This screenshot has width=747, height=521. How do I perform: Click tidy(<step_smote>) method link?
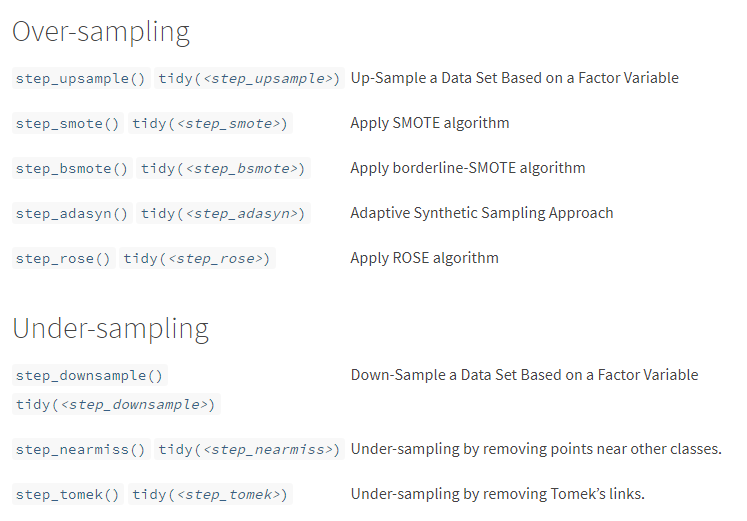click(209, 123)
